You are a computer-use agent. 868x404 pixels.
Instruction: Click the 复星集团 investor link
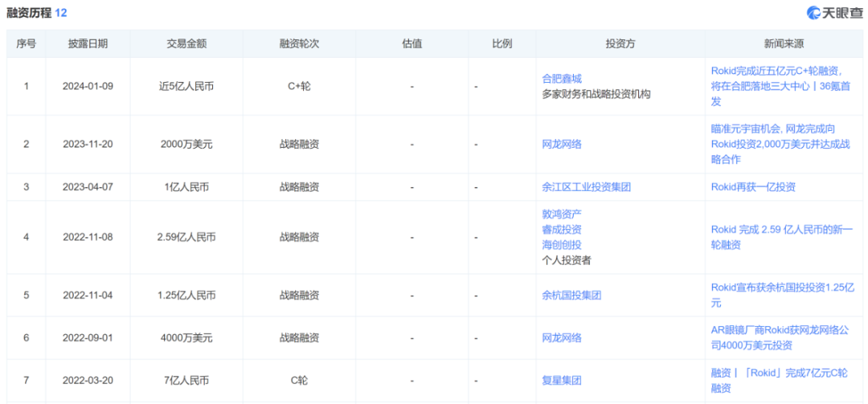tap(562, 381)
